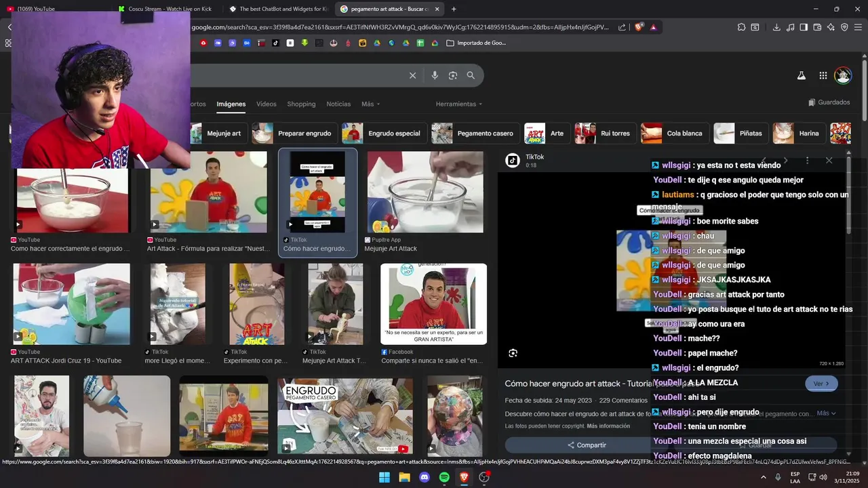Show hidden system tray icons
This screenshot has width=868, height=488.
[764, 477]
